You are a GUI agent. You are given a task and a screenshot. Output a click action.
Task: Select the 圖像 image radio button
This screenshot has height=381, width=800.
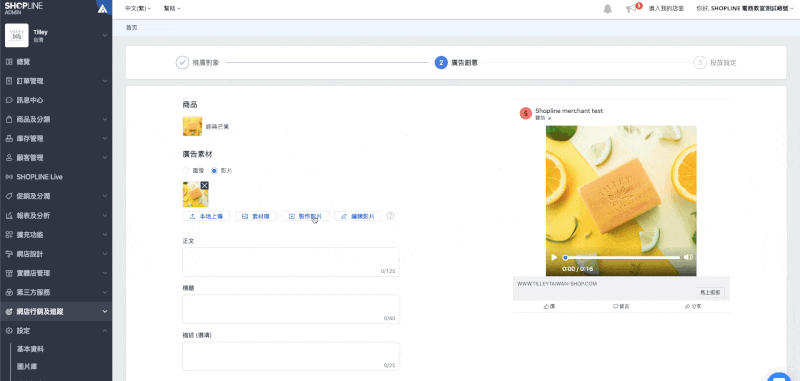point(186,171)
